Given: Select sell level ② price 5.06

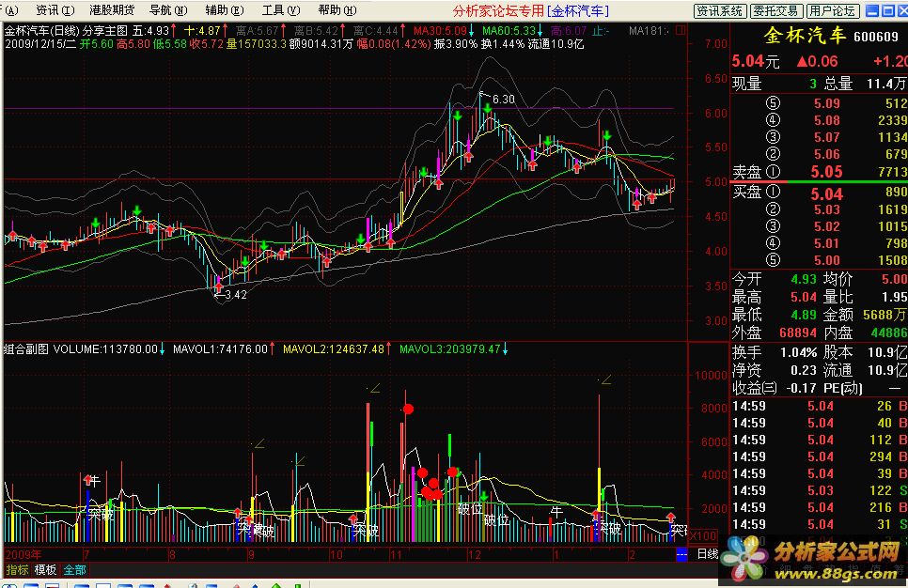Looking at the screenshot, I should pyautogui.click(x=827, y=154).
